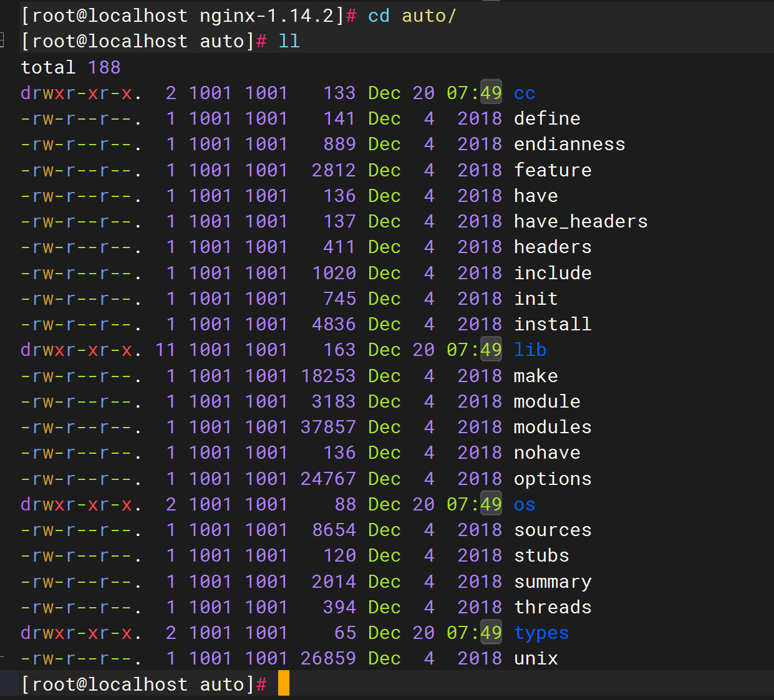This screenshot has width=774, height=700.
Task: Select the size value '163' in the lib row
Action: click(339, 350)
